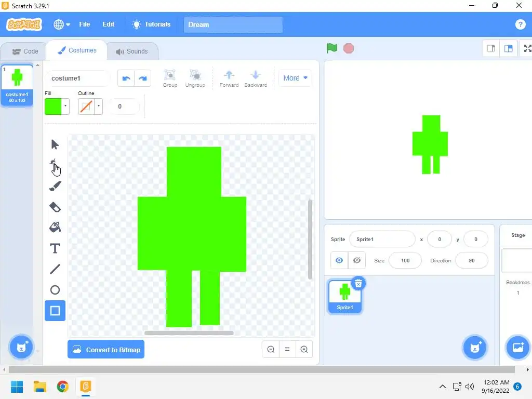Expand the More options dropdown
The width and height of the screenshot is (532, 399).
(295, 78)
